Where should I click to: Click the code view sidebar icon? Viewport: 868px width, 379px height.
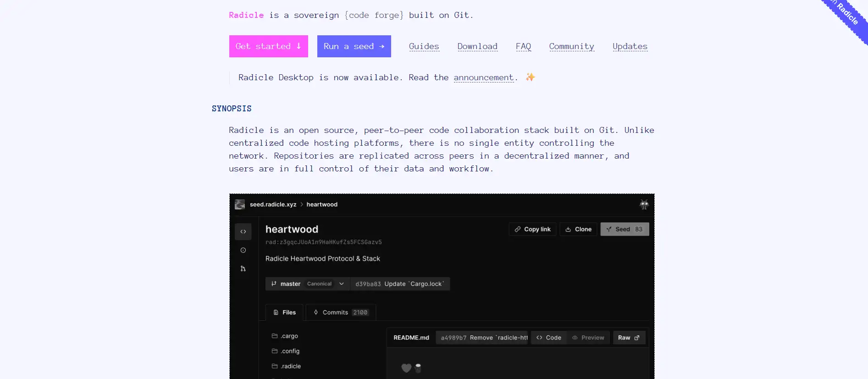coord(243,232)
